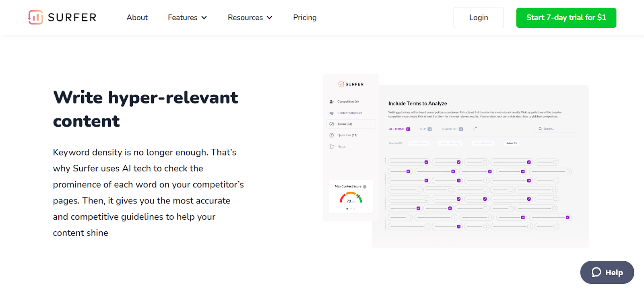Open the About page

(x=137, y=18)
